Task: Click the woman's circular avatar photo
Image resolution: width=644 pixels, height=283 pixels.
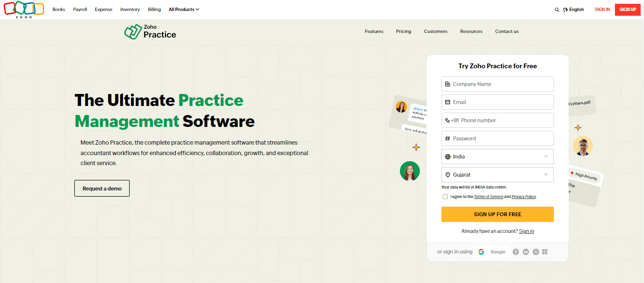Action: (409, 171)
